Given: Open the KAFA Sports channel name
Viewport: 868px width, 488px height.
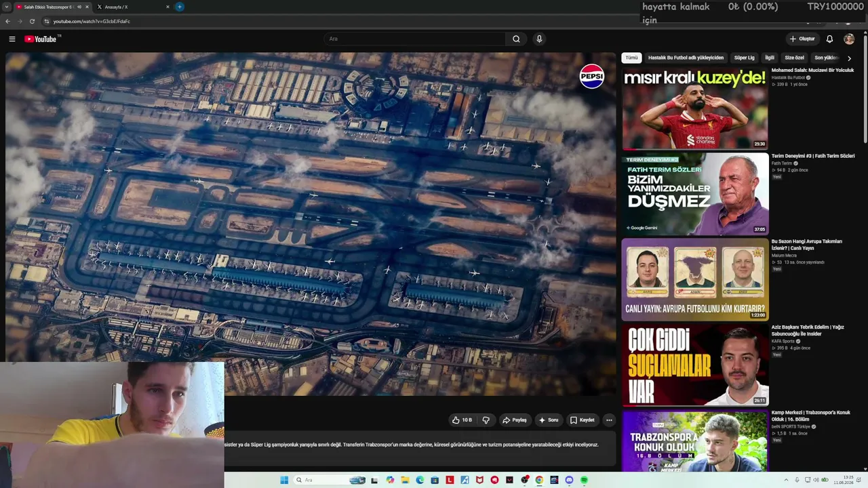Looking at the screenshot, I should pos(783,342).
